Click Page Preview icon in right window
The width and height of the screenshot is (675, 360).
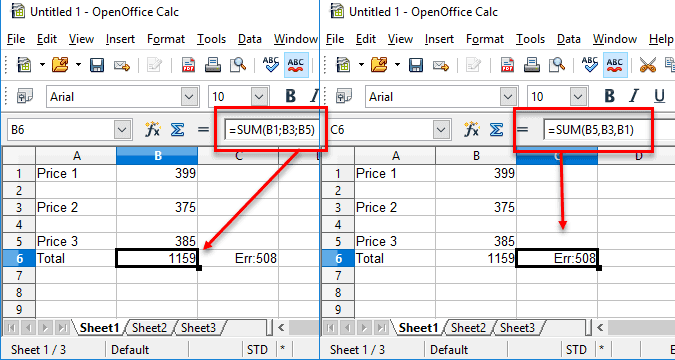point(557,65)
